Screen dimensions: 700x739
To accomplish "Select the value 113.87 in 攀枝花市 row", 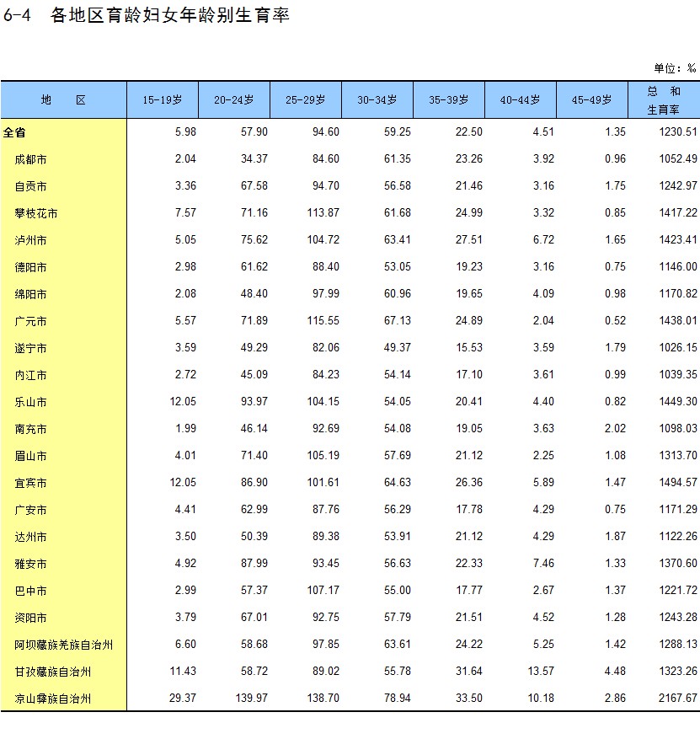I will 323,212.
